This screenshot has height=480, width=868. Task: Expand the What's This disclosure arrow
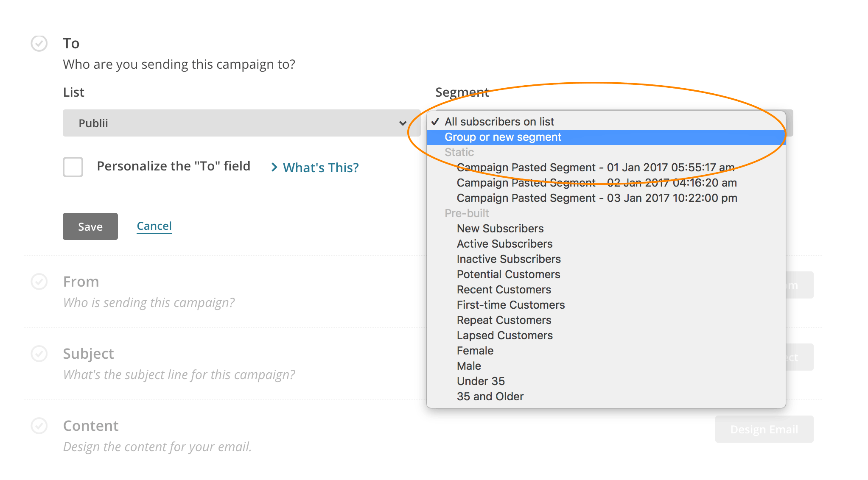[274, 167]
